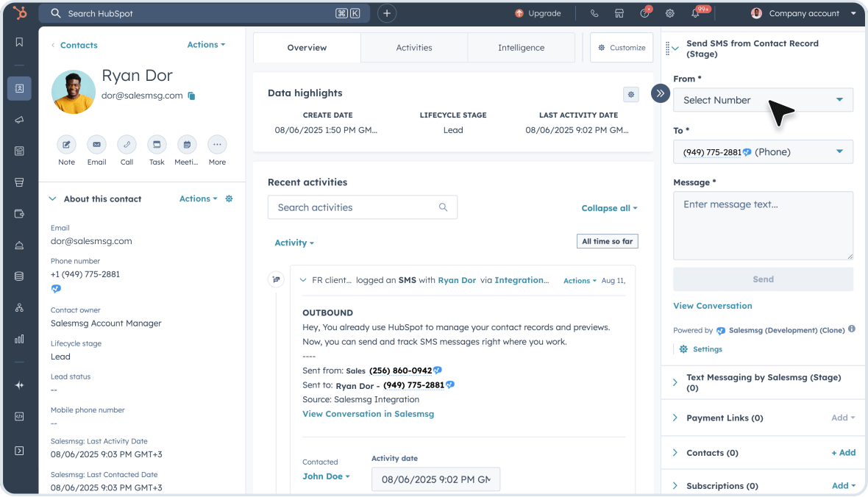The height and width of the screenshot is (497, 868).
Task: Open the notifications bell icon
Action: coord(696,13)
